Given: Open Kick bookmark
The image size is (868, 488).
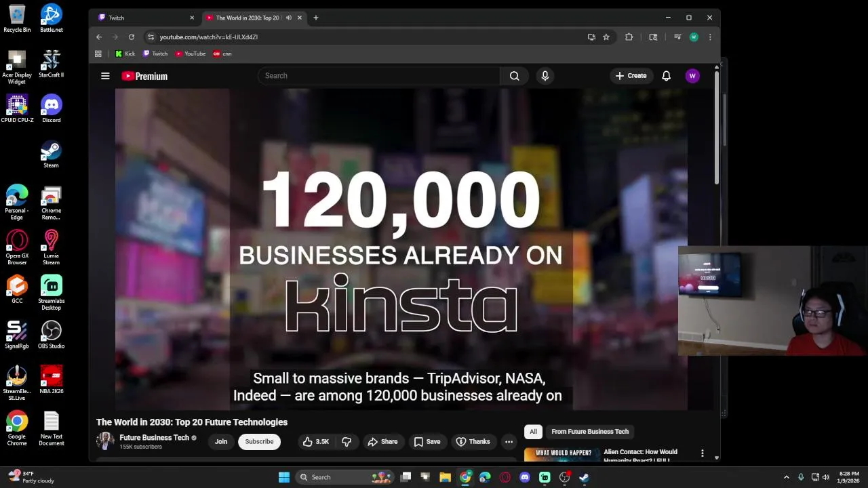Looking at the screenshot, I should [x=125, y=54].
